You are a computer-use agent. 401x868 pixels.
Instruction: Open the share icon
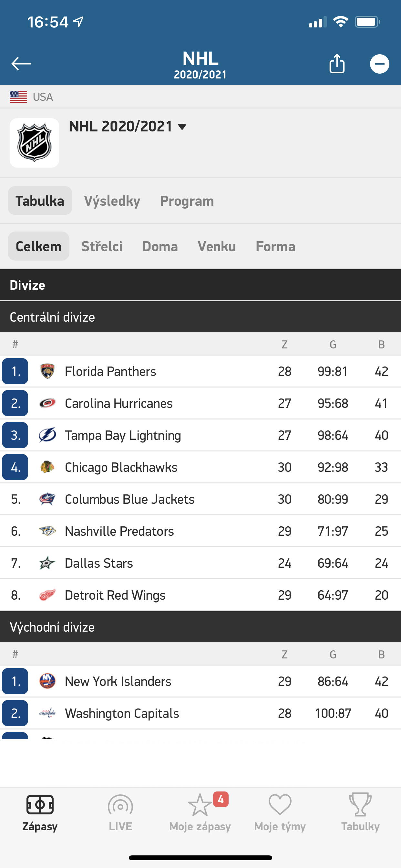[337, 63]
